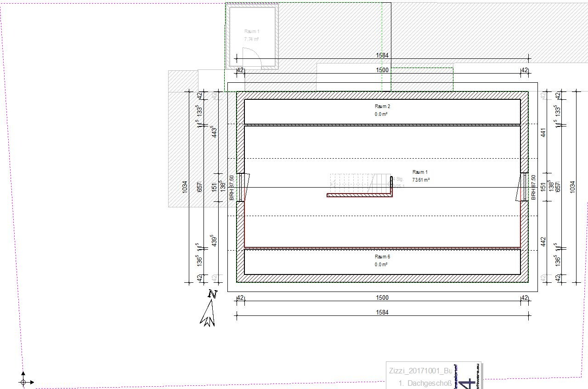The width and height of the screenshot is (588, 389).
Task: Select the right wall window symbol
Action: (524, 187)
